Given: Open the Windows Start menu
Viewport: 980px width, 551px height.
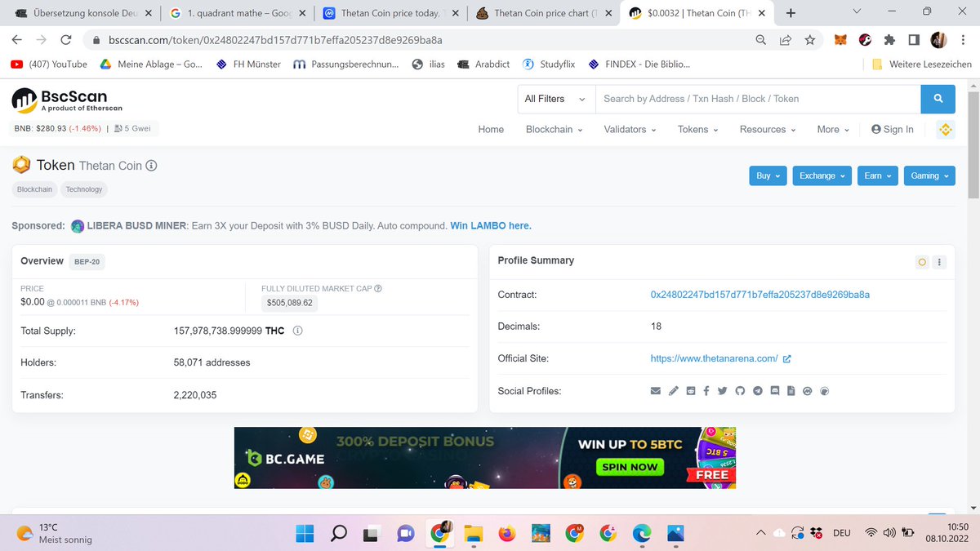Looking at the screenshot, I should tap(305, 534).
